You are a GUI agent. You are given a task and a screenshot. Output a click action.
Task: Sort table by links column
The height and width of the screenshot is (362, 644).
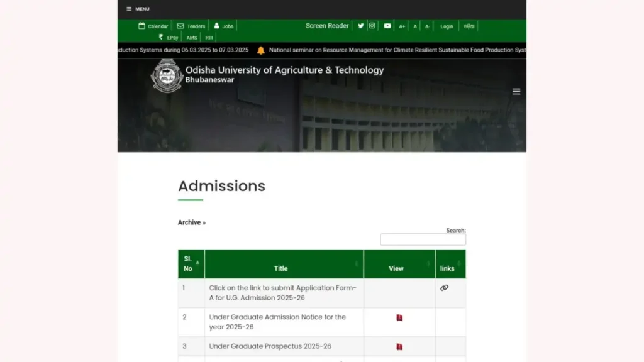click(450, 264)
